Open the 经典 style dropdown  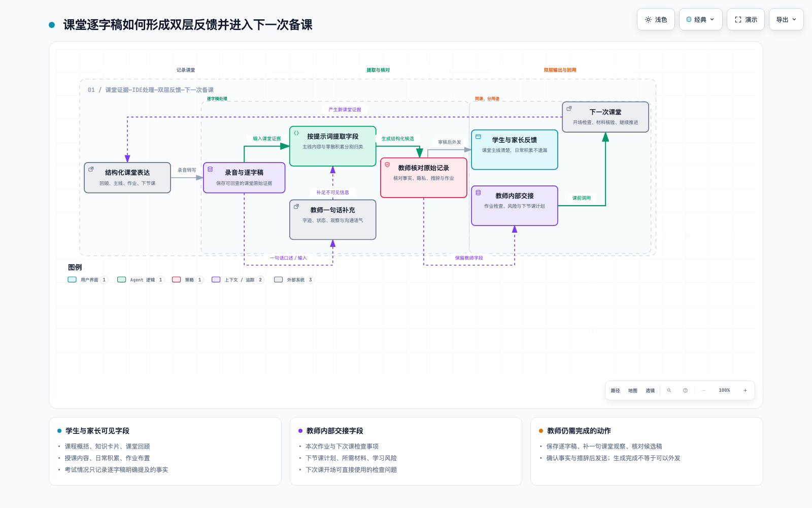700,19
